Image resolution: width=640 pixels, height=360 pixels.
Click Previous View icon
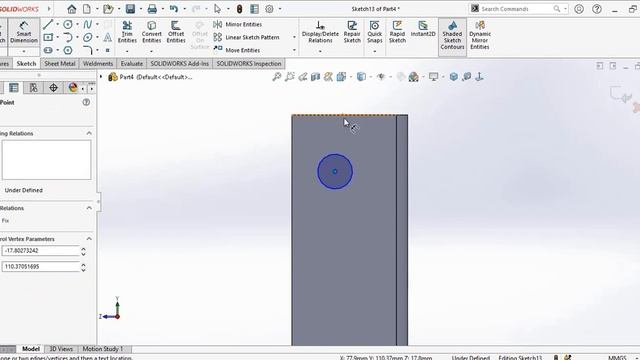tap(303, 77)
